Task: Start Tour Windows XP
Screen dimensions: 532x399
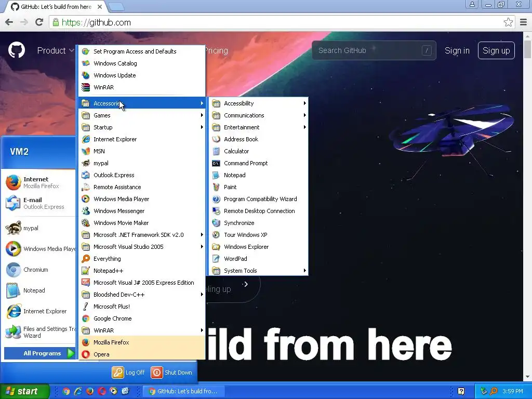Action: (258, 235)
